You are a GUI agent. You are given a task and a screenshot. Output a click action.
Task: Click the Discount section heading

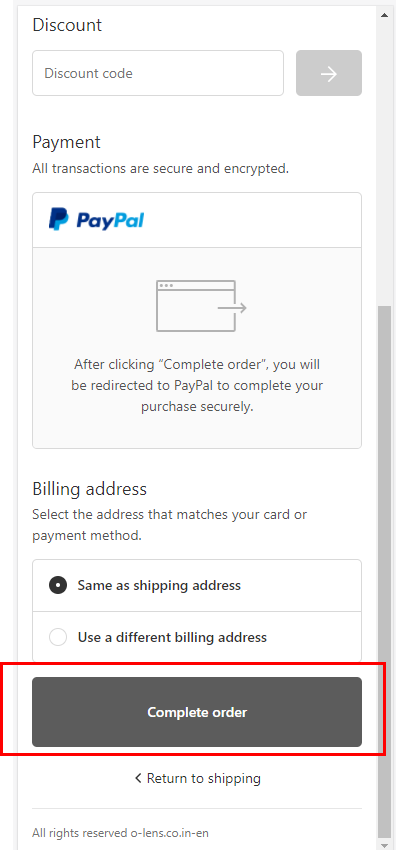67,25
